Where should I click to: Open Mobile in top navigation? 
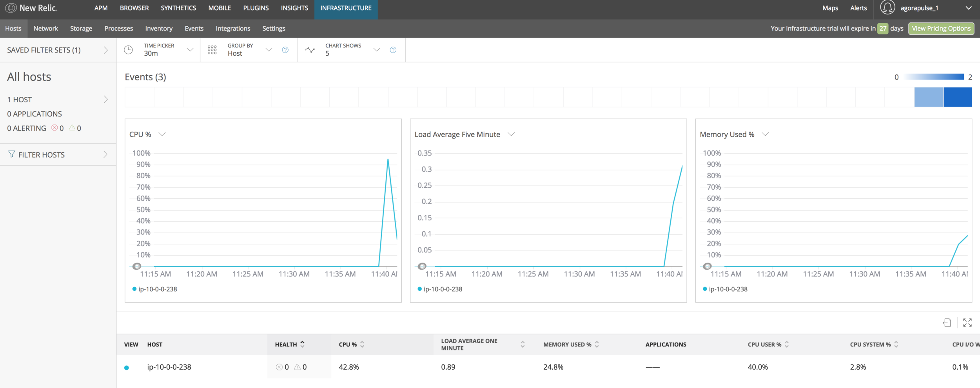[x=220, y=8]
